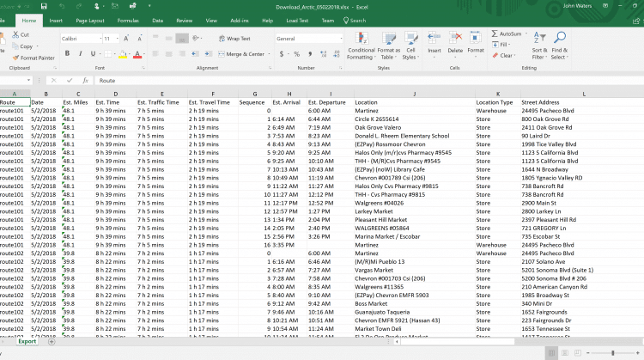Click the Increase Indent icon

209,54
